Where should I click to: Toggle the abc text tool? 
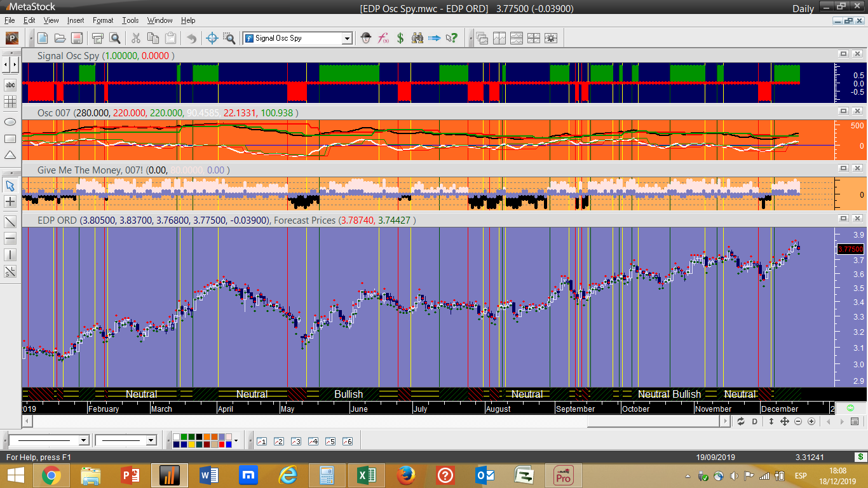click(x=10, y=85)
